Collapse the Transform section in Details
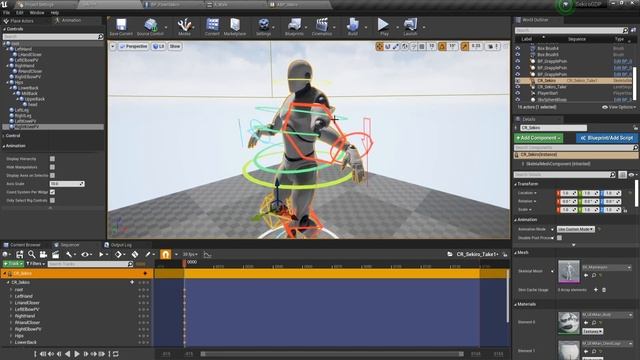This screenshot has height=360, width=640. [516, 184]
